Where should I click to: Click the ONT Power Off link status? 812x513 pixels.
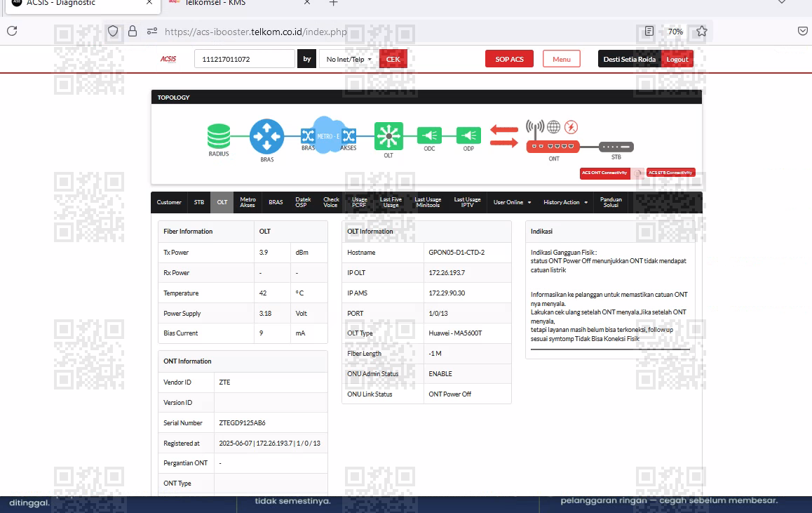[449, 394]
